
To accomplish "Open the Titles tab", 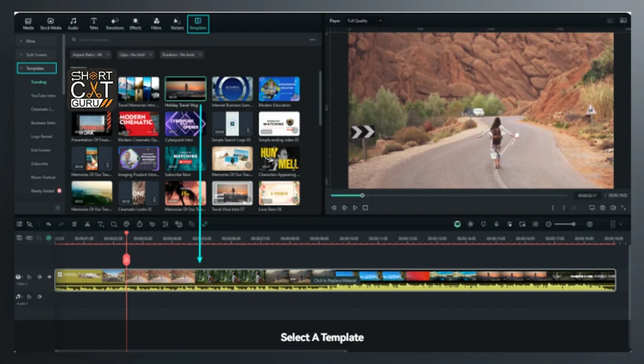I will click(94, 24).
